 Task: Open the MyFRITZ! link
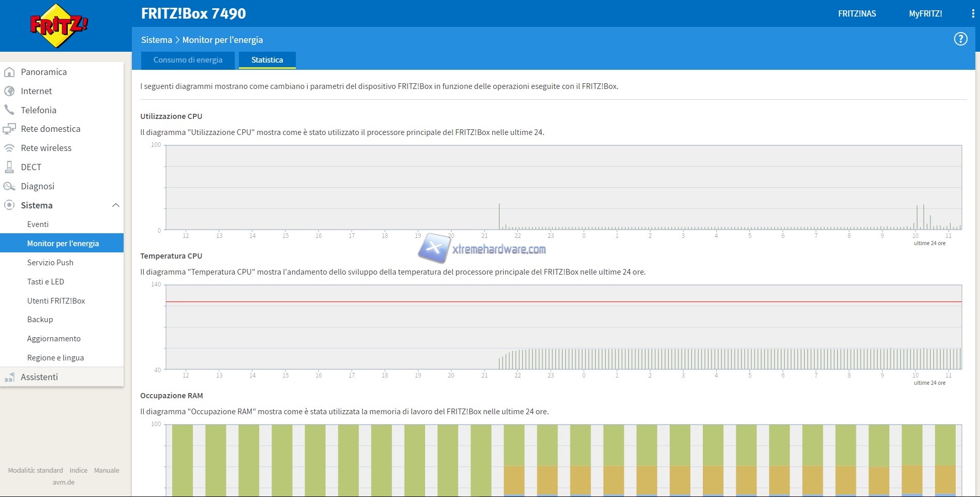click(925, 14)
